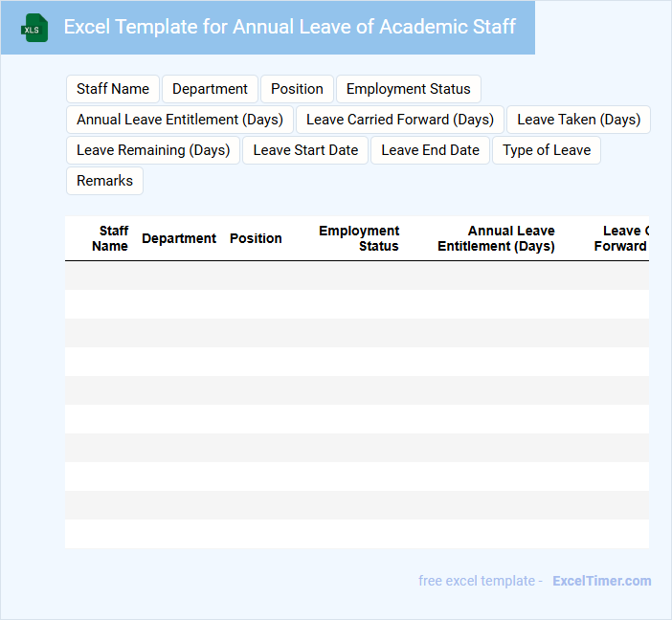Choose the Employment Status tag
This screenshot has width=672, height=620.
pyautogui.click(x=408, y=89)
